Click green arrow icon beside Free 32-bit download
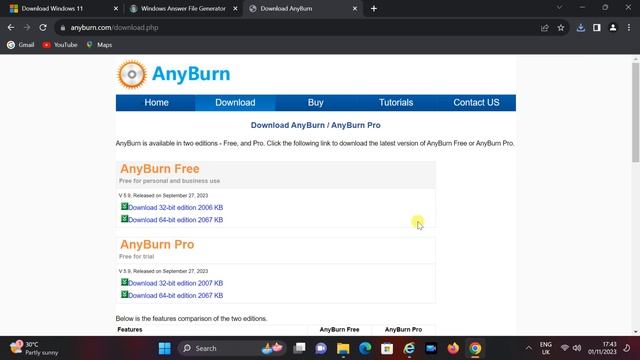Screen dimensions: 640x360 (124, 207)
